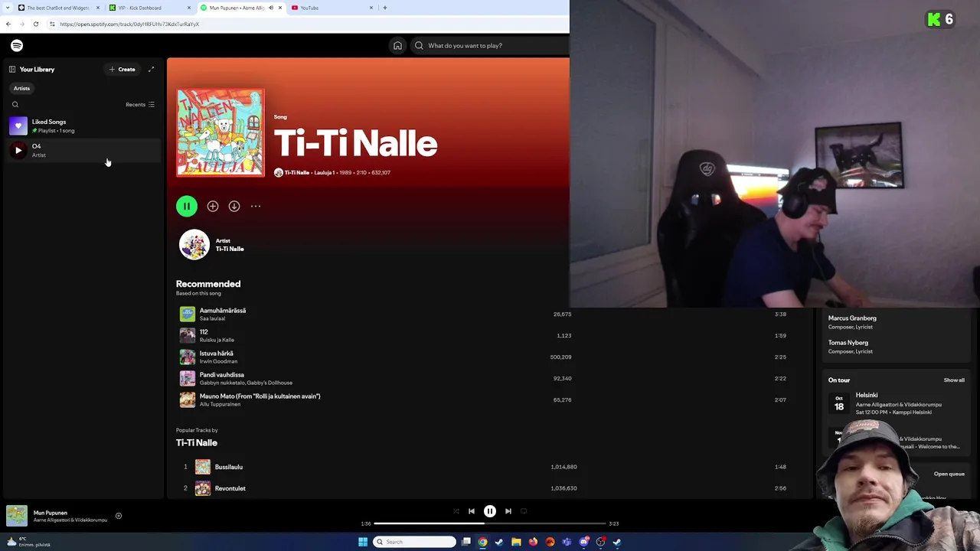
Task: Click Ti-Ti Nalle link under song title
Action: [297, 173]
